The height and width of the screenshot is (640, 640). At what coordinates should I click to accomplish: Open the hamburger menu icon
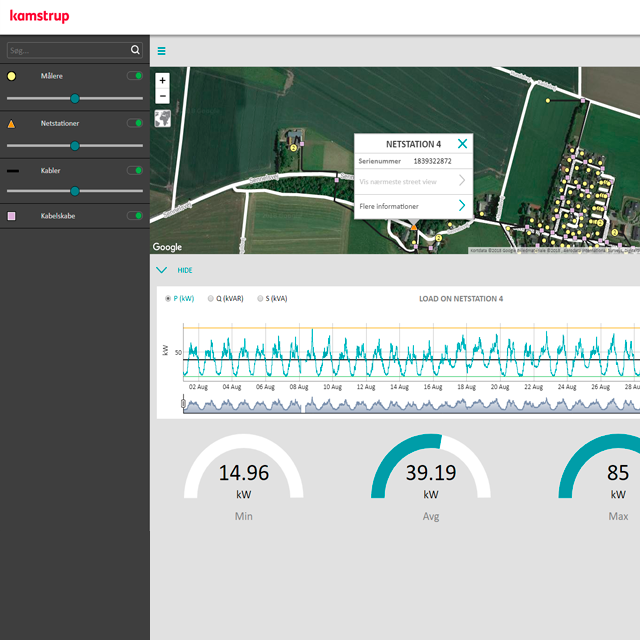[162, 51]
